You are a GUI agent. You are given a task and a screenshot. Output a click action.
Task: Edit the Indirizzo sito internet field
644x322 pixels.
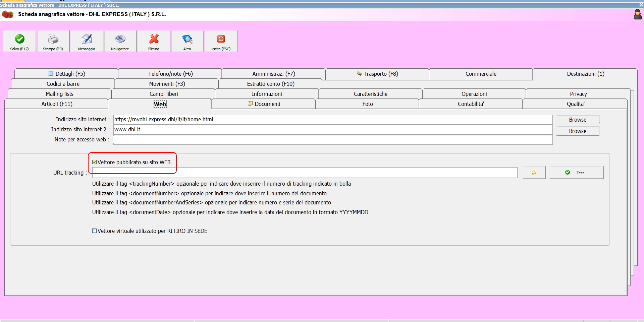pos(333,120)
